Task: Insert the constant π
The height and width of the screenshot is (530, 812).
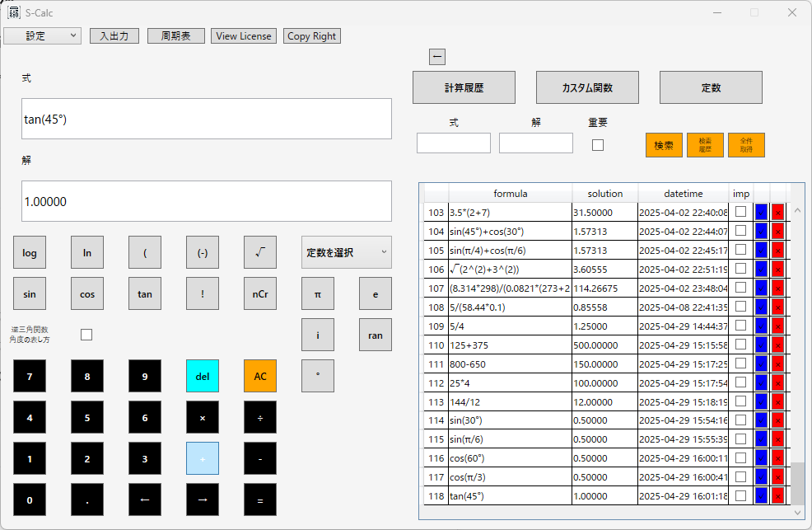Action: pyautogui.click(x=318, y=293)
